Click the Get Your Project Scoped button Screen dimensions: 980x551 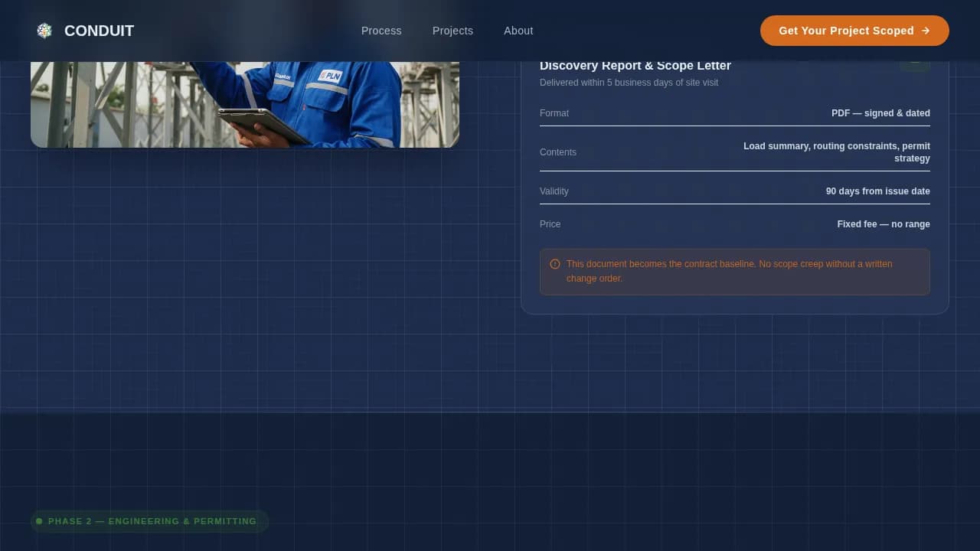(x=854, y=31)
